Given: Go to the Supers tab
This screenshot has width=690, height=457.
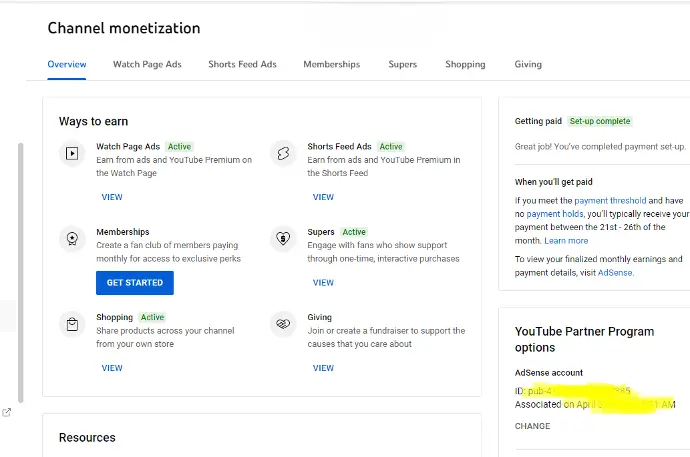Looking at the screenshot, I should coord(402,64).
